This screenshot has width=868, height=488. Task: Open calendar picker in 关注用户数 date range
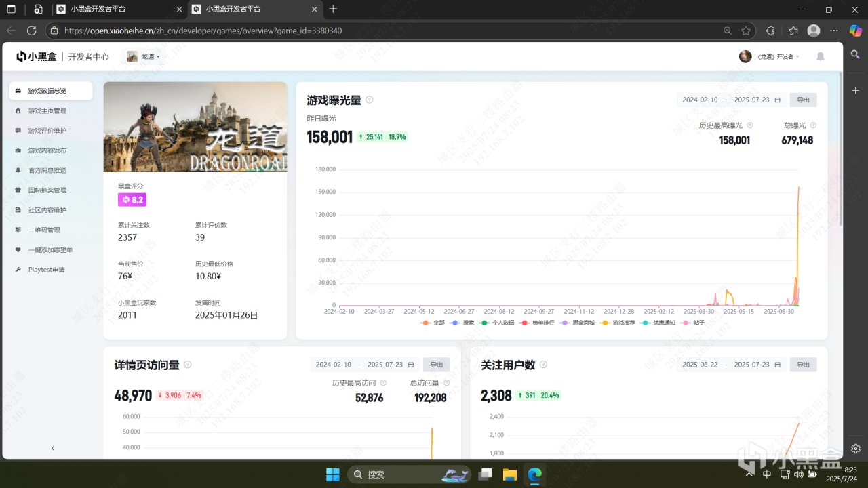[777, 365]
